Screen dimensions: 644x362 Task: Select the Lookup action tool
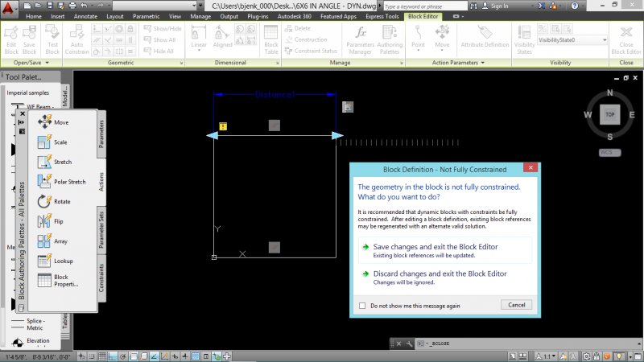coord(55,261)
